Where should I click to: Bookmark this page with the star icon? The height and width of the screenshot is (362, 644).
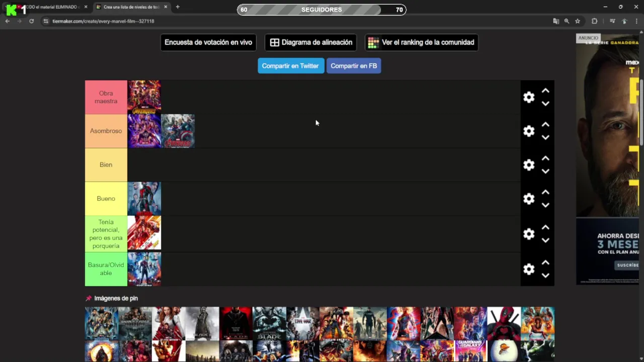[x=578, y=21]
